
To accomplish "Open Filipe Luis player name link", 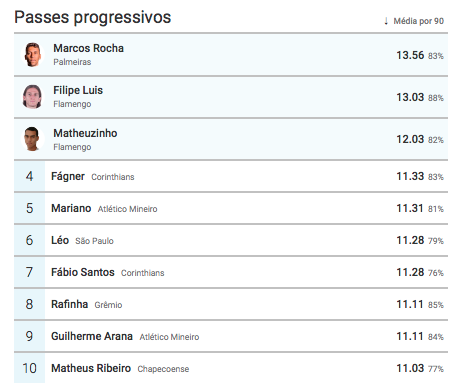I will click(x=78, y=90).
